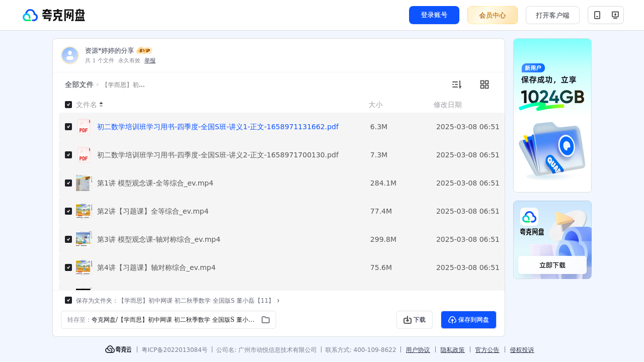Uncheck 第1讲 模型观念课 checkbox
Image resolution: width=644 pixels, height=362 pixels.
tap(68, 183)
